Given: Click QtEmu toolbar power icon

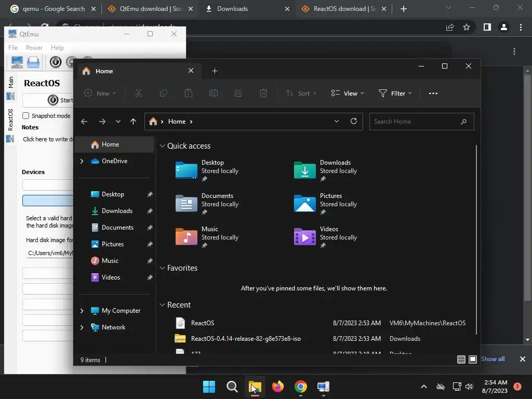Looking at the screenshot, I should [56, 62].
